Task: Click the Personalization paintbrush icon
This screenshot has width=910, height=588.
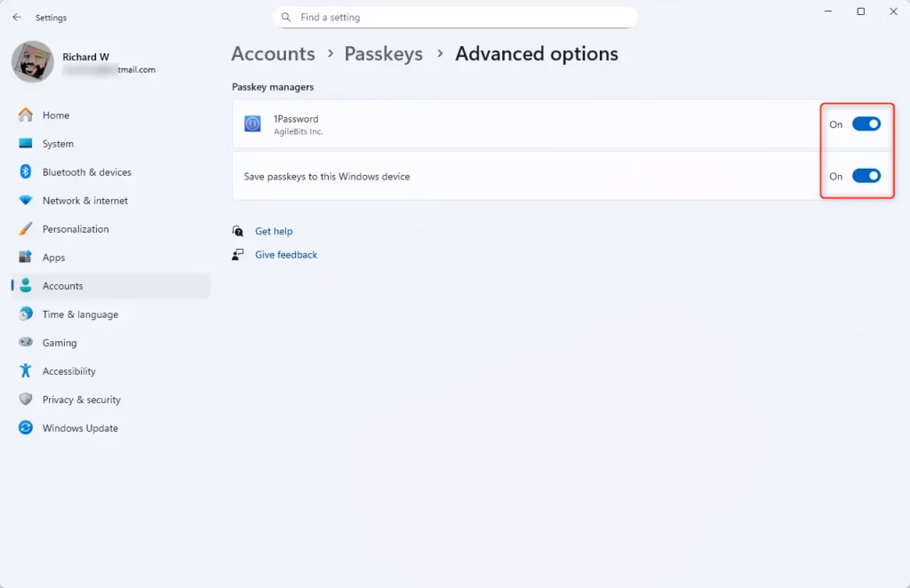Action: click(26, 229)
